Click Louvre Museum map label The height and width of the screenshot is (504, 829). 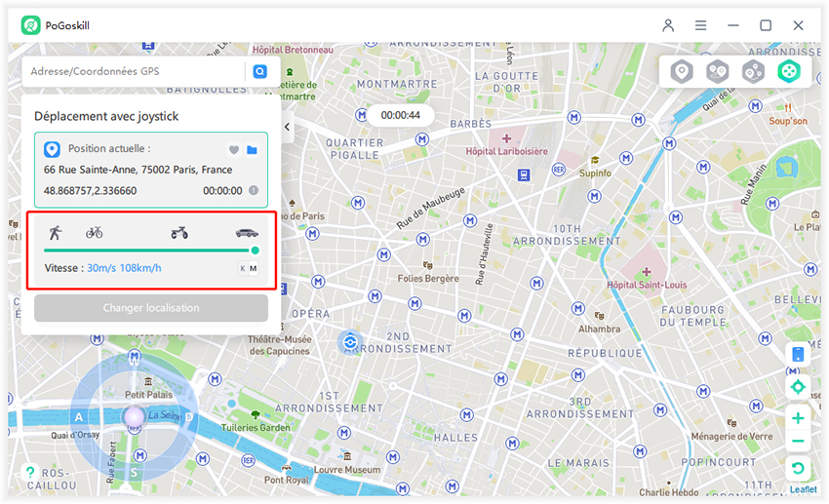tap(347, 470)
